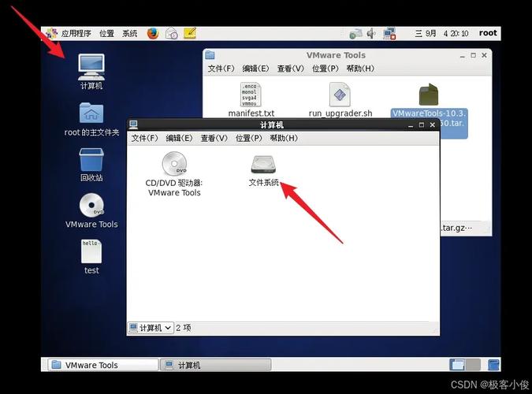
Task: Open the mail client panel icon
Action: point(172,33)
